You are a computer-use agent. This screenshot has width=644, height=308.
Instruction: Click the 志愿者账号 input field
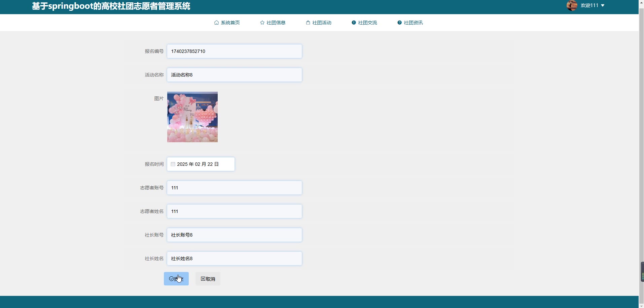click(x=235, y=188)
